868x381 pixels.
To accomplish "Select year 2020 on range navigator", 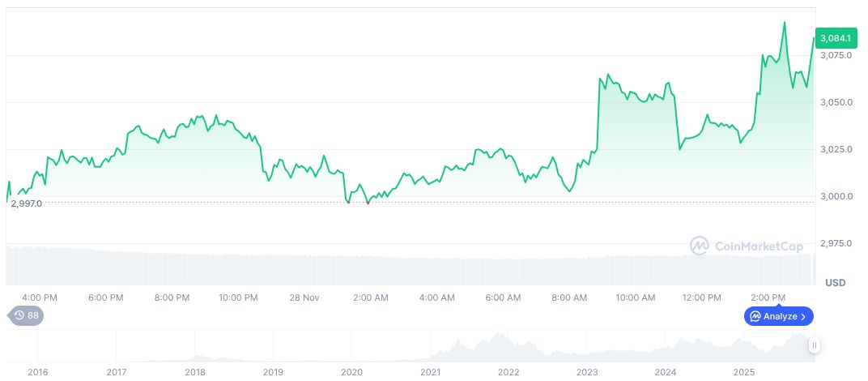I will [x=351, y=372].
